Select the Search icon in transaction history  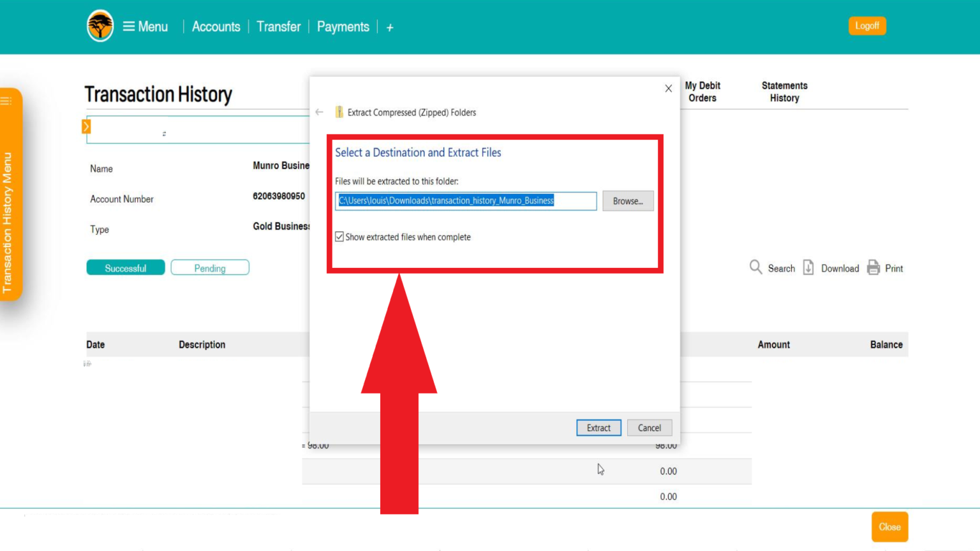[756, 268]
